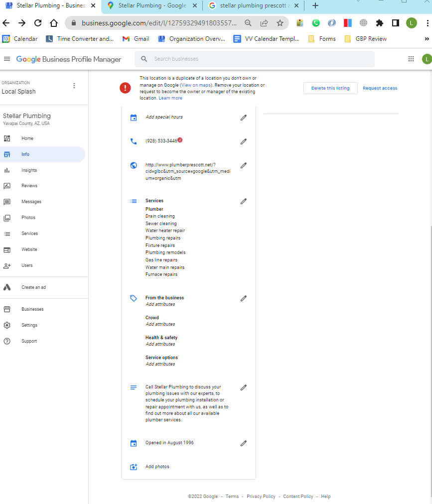Edit website URL pencil icon
The height and width of the screenshot is (504, 432).
(x=244, y=165)
